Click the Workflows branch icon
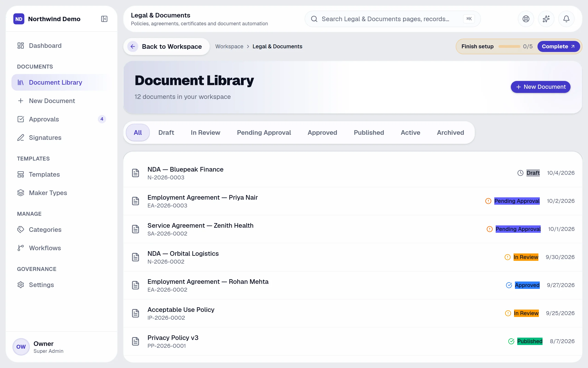588x368 pixels. [x=21, y=248]
